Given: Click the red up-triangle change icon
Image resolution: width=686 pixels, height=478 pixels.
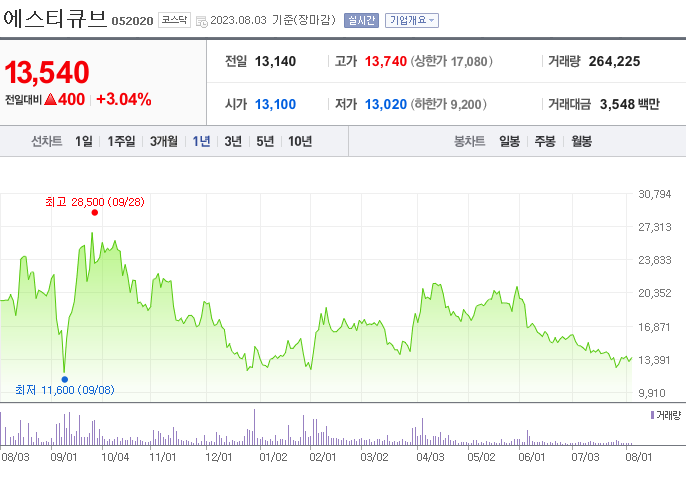Looking at the screenshot, I should tap(51, 99).
